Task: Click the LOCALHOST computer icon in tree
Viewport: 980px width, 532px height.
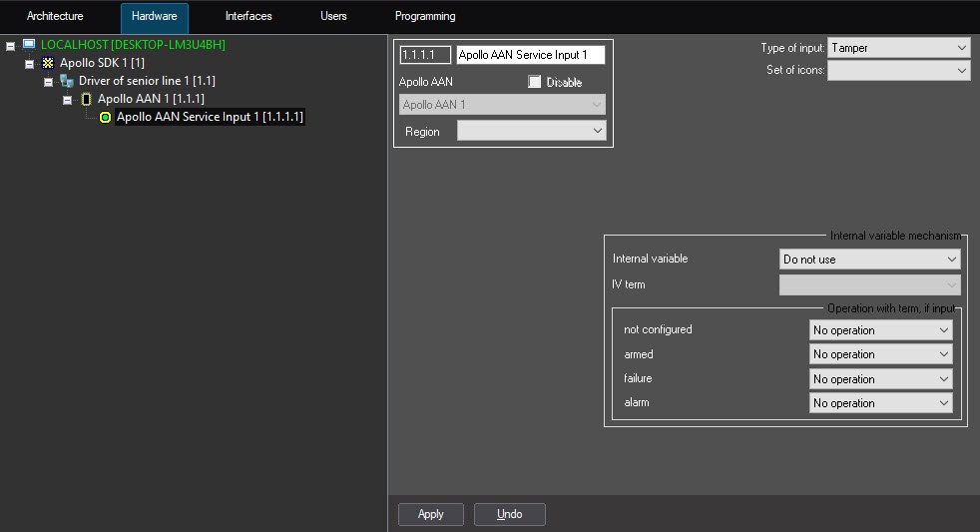Action: coord(28,45)
